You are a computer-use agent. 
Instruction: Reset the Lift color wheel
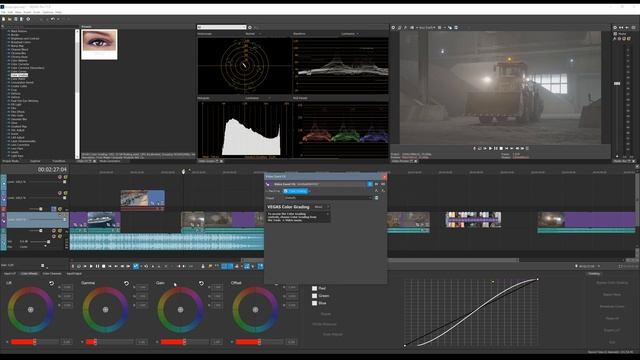(51, 283)
